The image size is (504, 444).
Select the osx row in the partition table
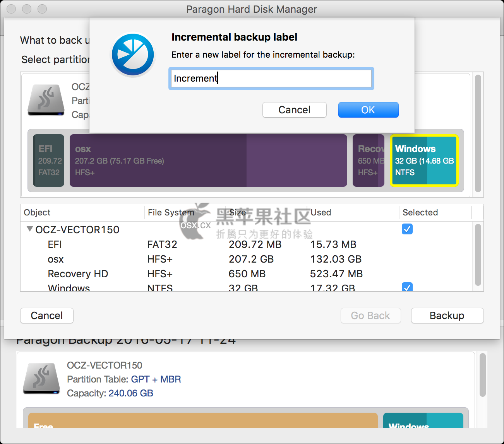[246, 259]
